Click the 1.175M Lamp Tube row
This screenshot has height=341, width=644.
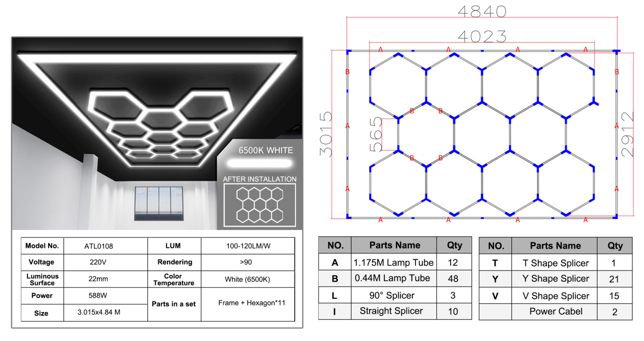click(x=394, y=263)
